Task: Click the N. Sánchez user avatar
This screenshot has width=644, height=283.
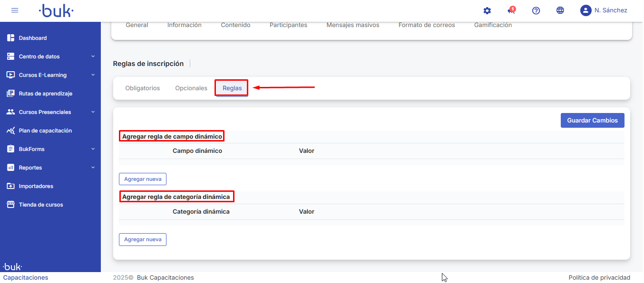Action: click(x=585, y=10)
